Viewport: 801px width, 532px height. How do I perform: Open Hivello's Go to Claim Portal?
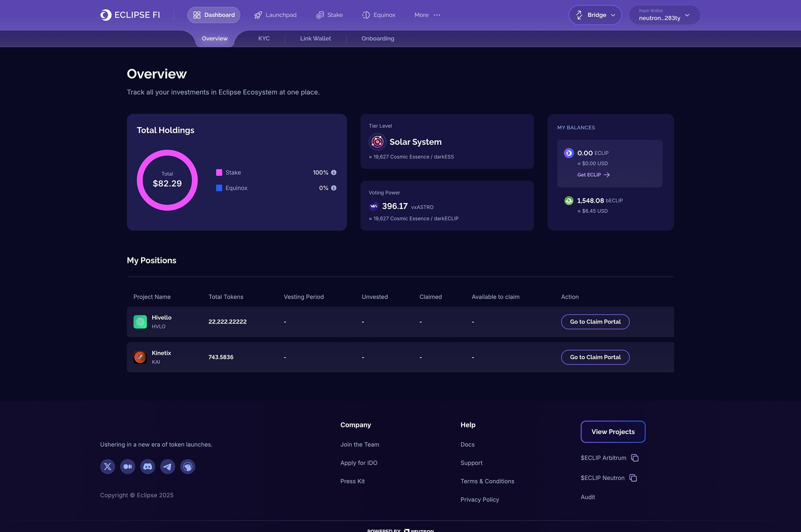click(595, 322)
